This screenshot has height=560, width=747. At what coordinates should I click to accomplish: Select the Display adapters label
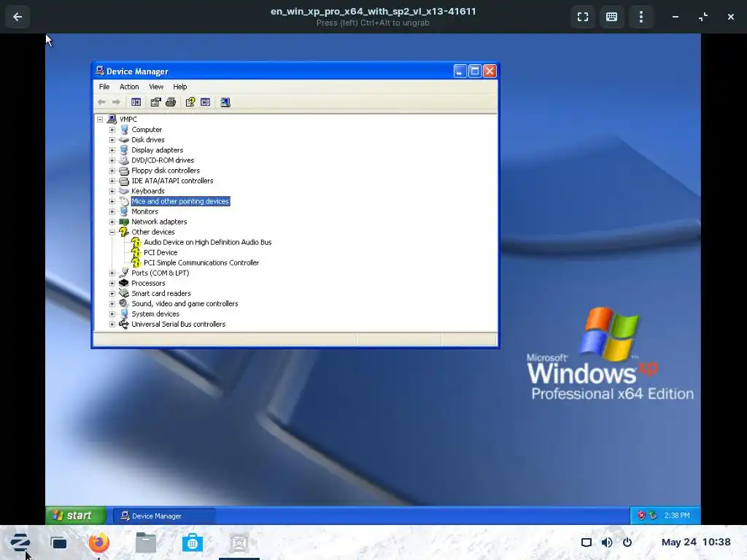pyautogui.click(x=158, y=150)
